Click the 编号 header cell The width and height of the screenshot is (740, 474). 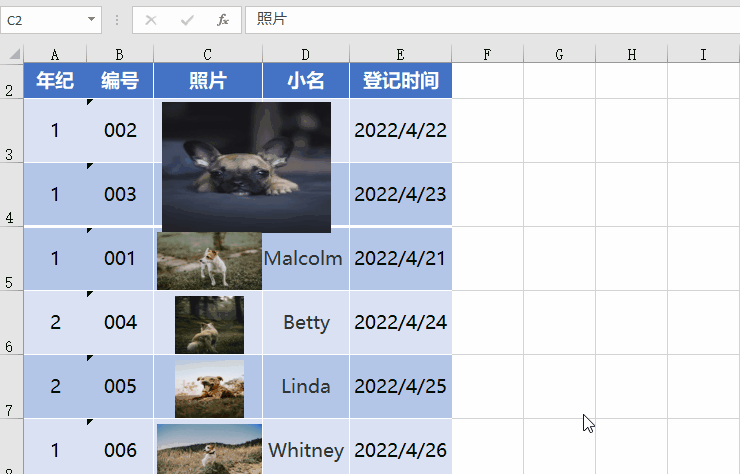[120, 81]
